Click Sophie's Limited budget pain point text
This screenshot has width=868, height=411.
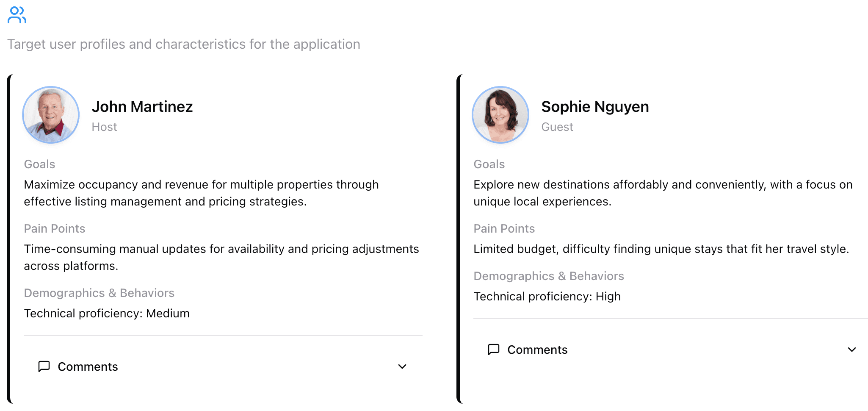tap(661, 249)
